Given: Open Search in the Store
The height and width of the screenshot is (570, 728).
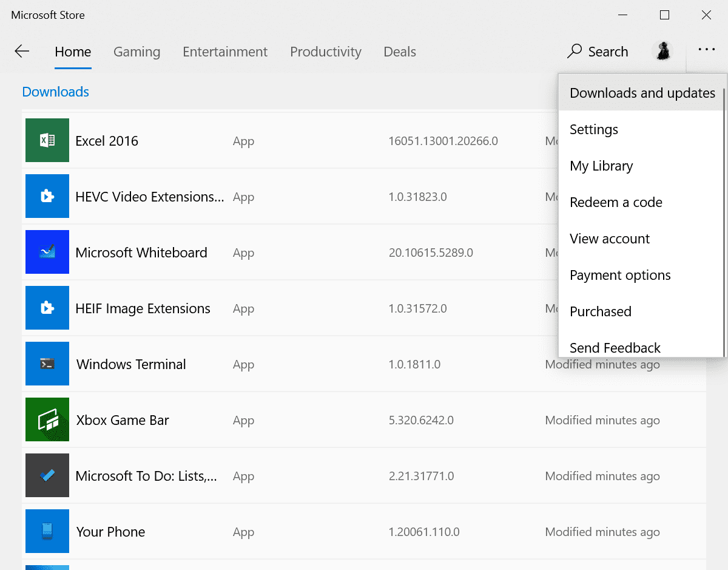Looking at the screenshot, I should click(x=598, y=52).
